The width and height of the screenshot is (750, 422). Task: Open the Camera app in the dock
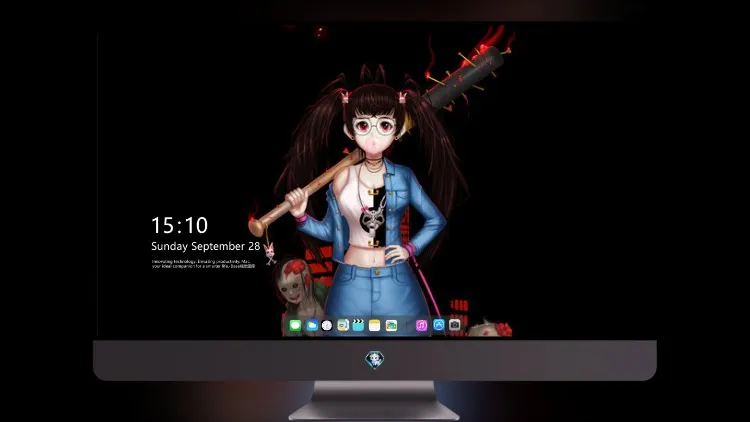pyautogui.click(x=455, y=325)
